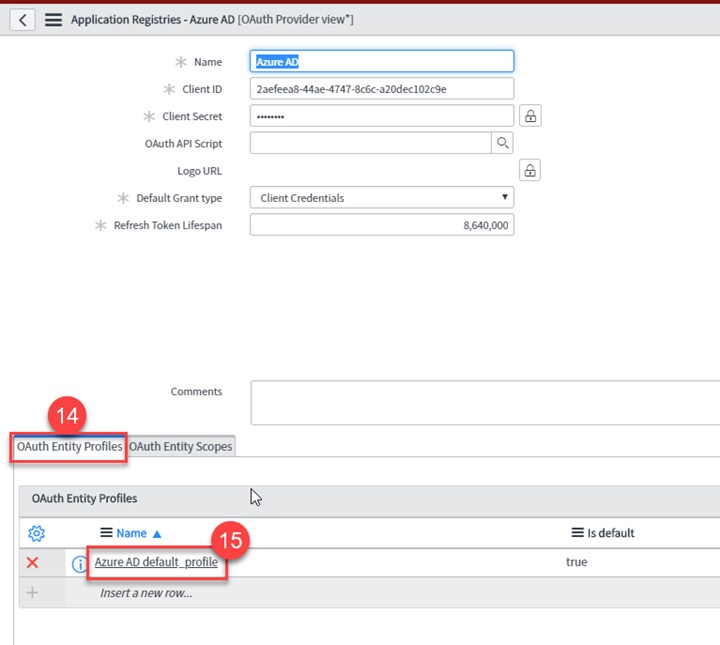The image size is (720, 645).
Task: Open the Default Grant type dropdown
Action: click(x=382, y=197)
